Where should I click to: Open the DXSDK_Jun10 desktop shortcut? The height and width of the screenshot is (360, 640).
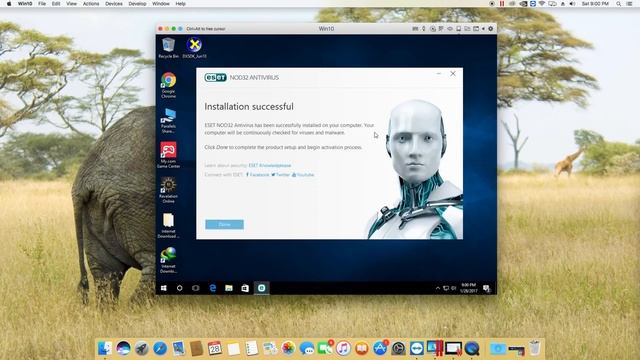[194, 48]
